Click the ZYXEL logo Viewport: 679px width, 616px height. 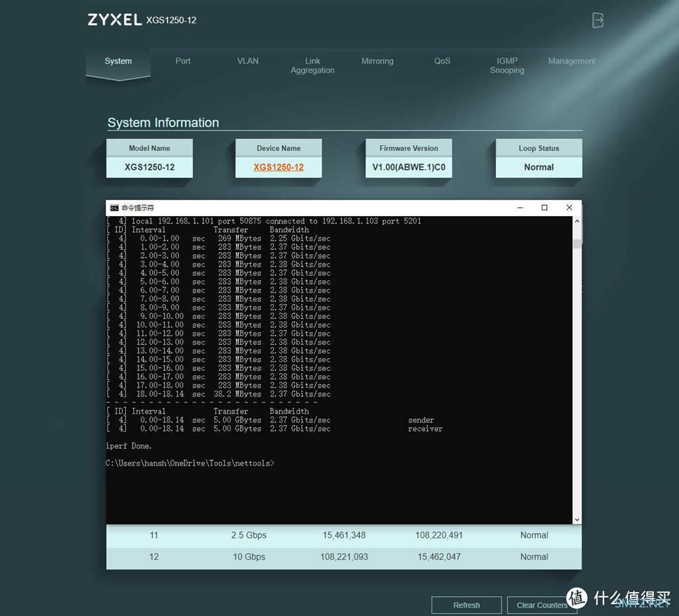(x=114, y=19)
